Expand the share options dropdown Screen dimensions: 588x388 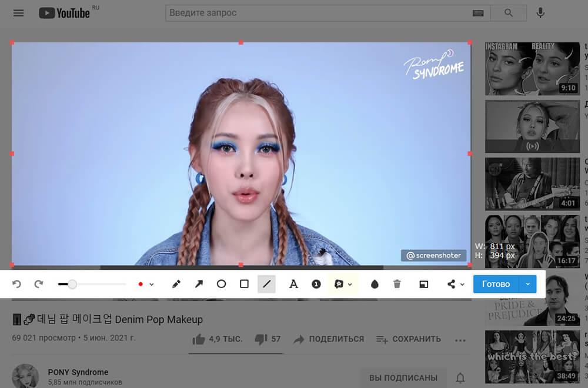tap(462, 285)
